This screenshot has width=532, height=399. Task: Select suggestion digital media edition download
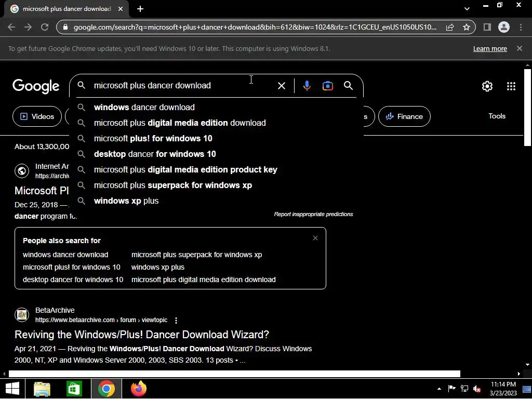216,123
